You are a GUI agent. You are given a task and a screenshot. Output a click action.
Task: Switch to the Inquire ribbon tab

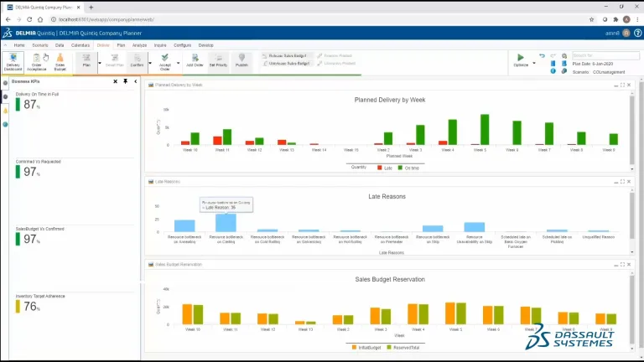160,45
